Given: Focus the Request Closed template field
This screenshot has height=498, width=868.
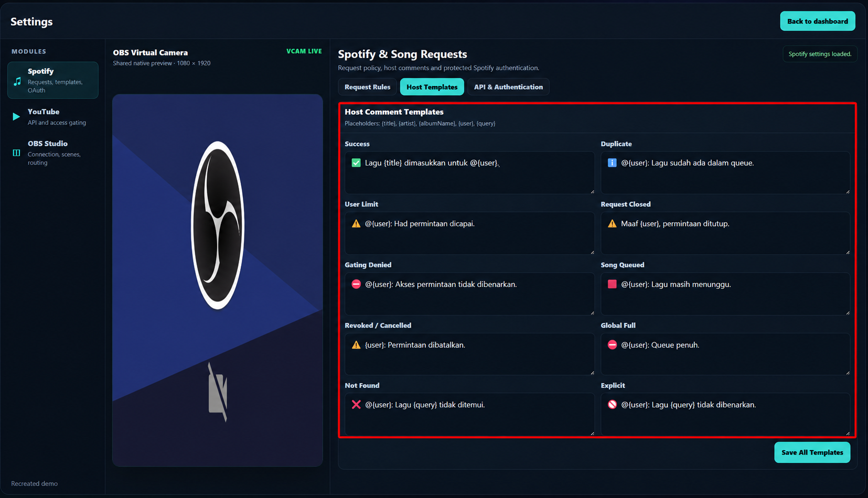Looking at the screenshot, I should [x=725, y=233].
